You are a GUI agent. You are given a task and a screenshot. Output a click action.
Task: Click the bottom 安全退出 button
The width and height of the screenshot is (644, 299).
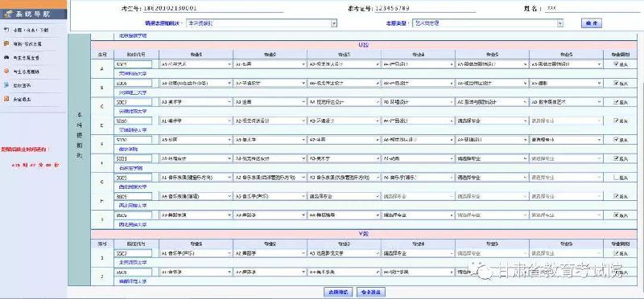pyautogui.click(x=371, y=293)
